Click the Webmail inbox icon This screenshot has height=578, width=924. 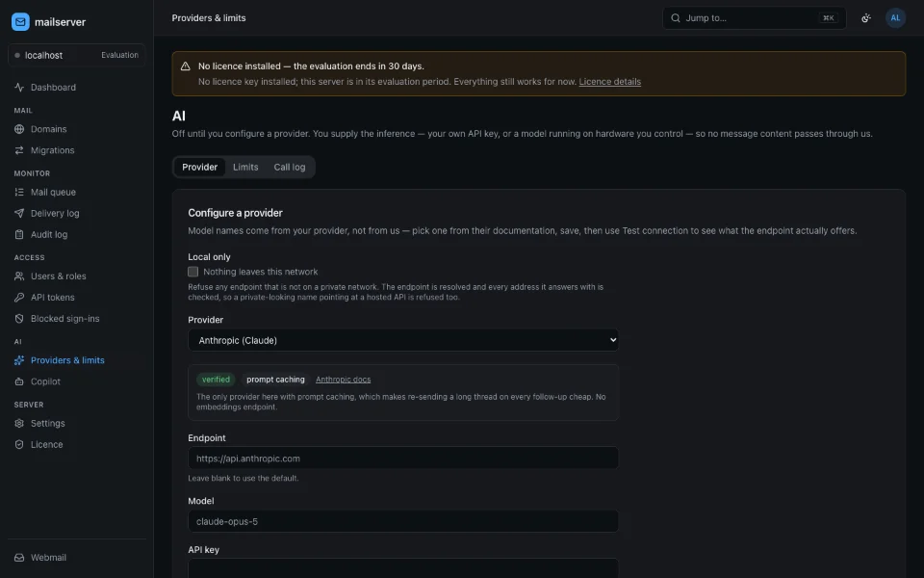19,558
